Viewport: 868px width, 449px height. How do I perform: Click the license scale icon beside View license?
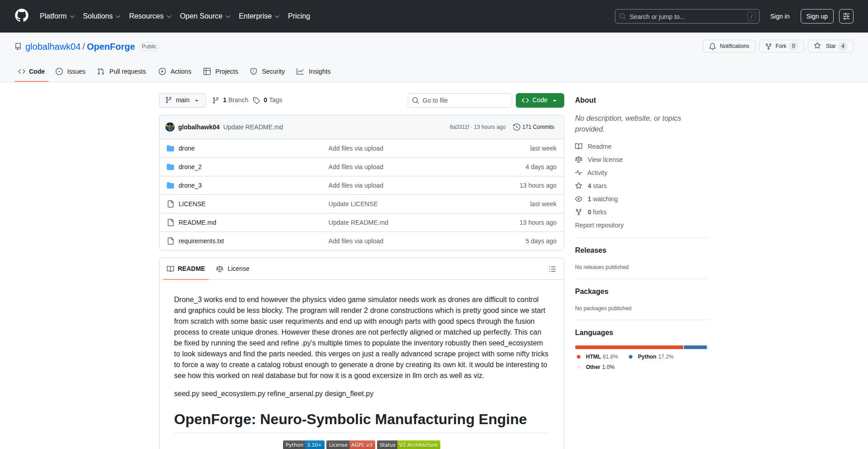[579, 160]
